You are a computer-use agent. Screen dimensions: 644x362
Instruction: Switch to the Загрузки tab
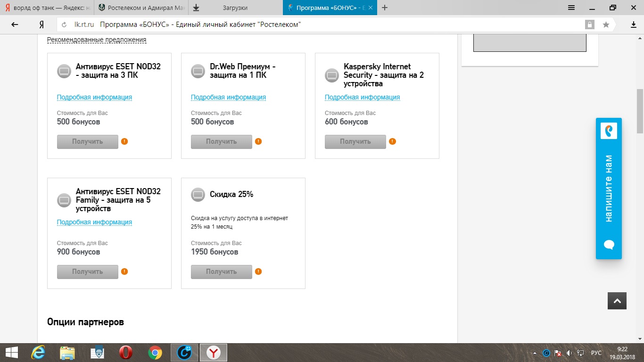tap(236, 8)
